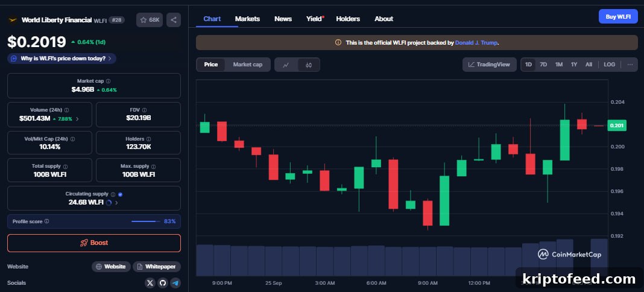Click the share icon next to 68K
This screenshot has height=292, width=644.
[x=173, y=20]
